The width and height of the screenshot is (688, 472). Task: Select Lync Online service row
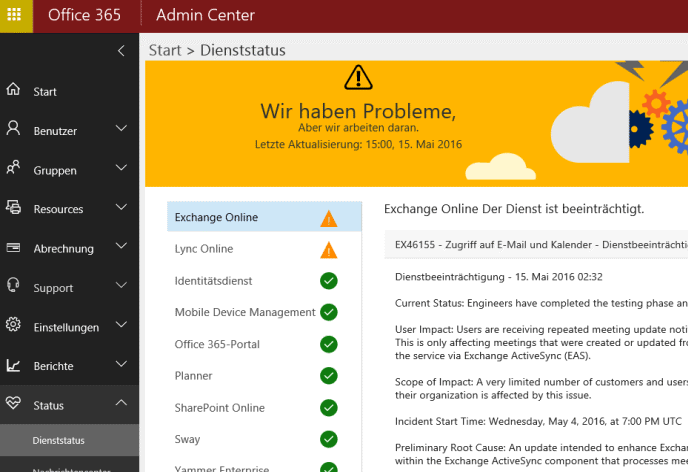pyautogui.click(x=264, y=249)
